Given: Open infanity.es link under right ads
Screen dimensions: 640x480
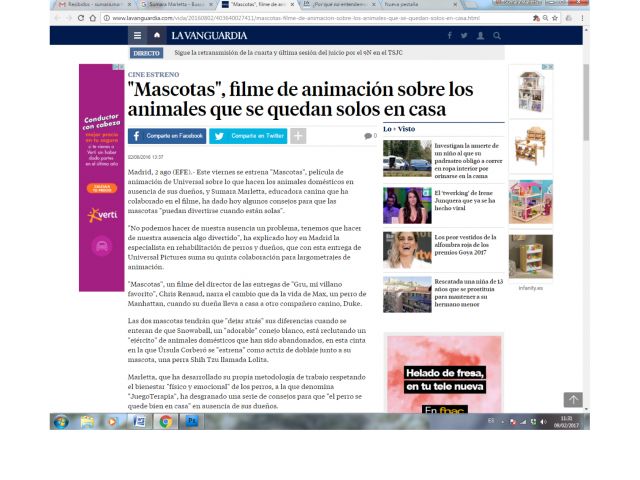Looking at the screenshot, I should [531, 288].
